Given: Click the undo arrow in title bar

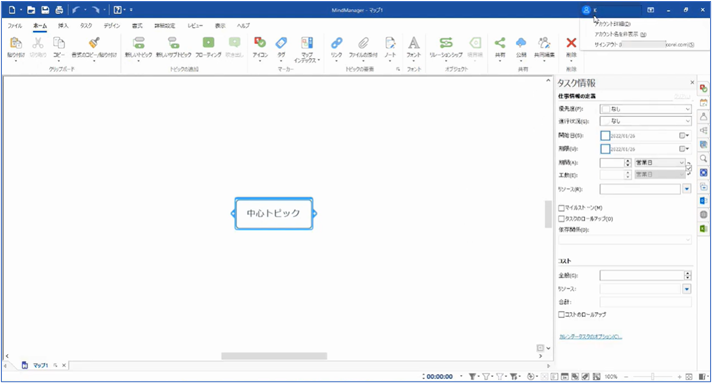Looking at the screenshot, I should pos(76,10).
